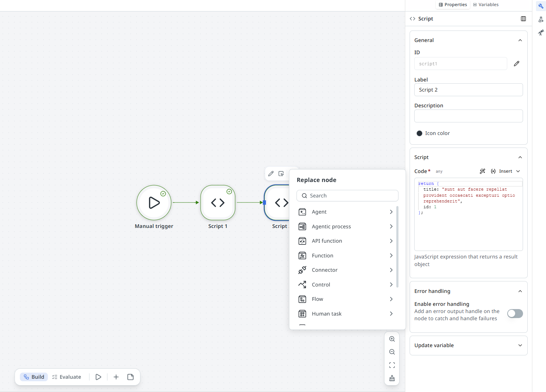The width and height of the screenshot is (546, 392).
Task: Expand the Agent submenu chevron
Action: tap(391, 212)
